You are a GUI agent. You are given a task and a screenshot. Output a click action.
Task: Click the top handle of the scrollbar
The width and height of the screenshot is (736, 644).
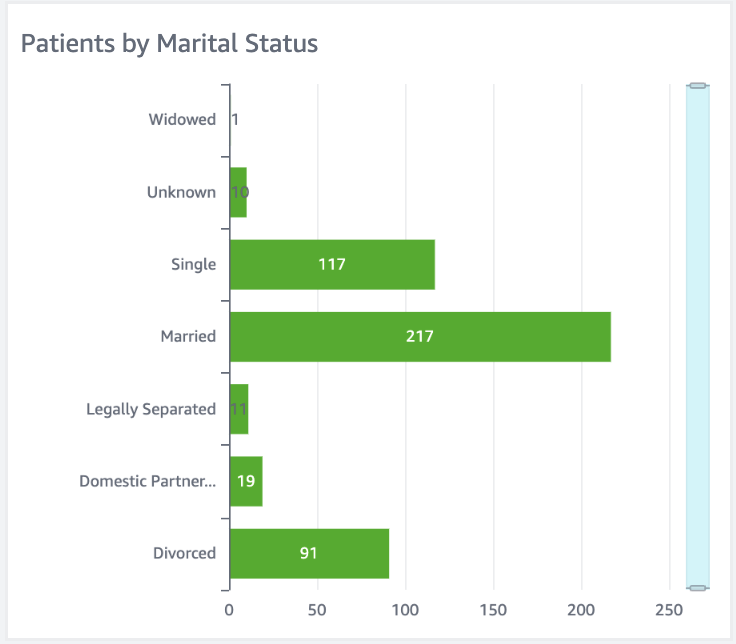(x=697, y=87)
